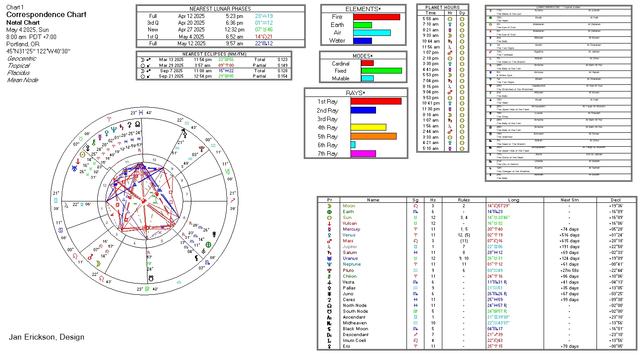644x354 pixels.
Task: Select the Mean Node label
Action: coord(23,80)
